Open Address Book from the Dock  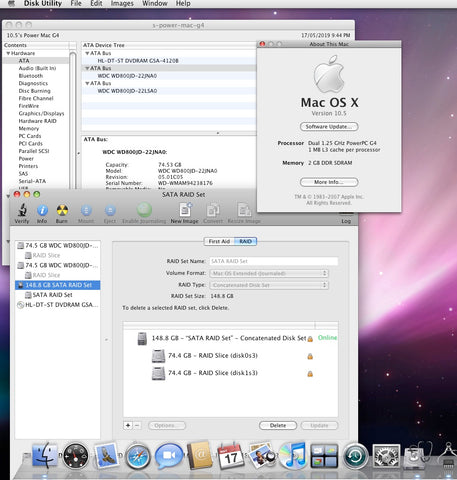[x=200, y=456]
